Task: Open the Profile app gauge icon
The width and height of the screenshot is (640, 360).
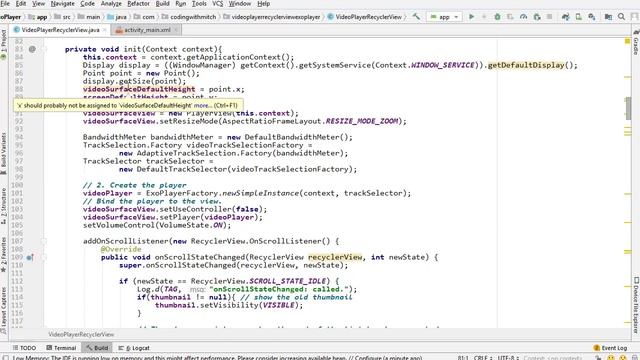Action: coord(523,17)
